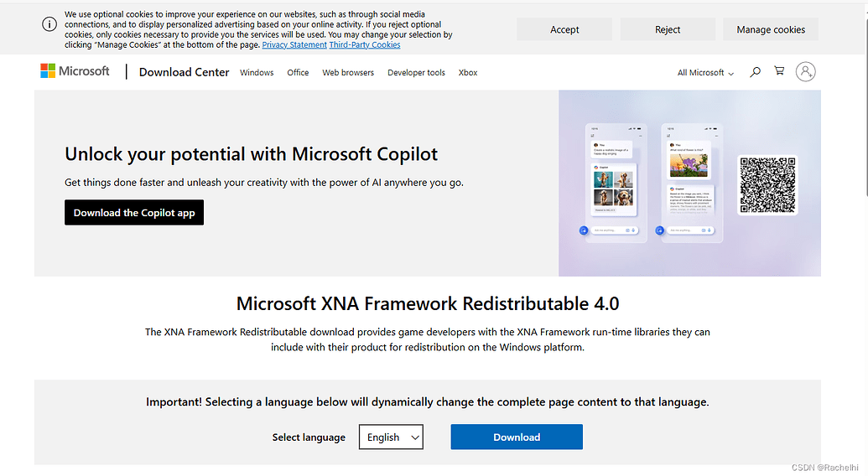Open the Windows nav menu item
The width and height of the screenshot is (868, 476).
pyautogui.click(x=257, y=73)
